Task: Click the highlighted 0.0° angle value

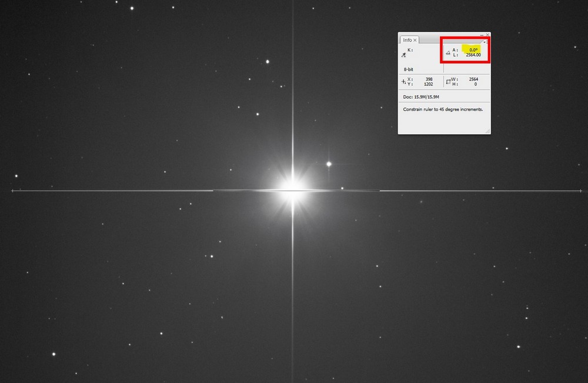Action: (472, 50)
